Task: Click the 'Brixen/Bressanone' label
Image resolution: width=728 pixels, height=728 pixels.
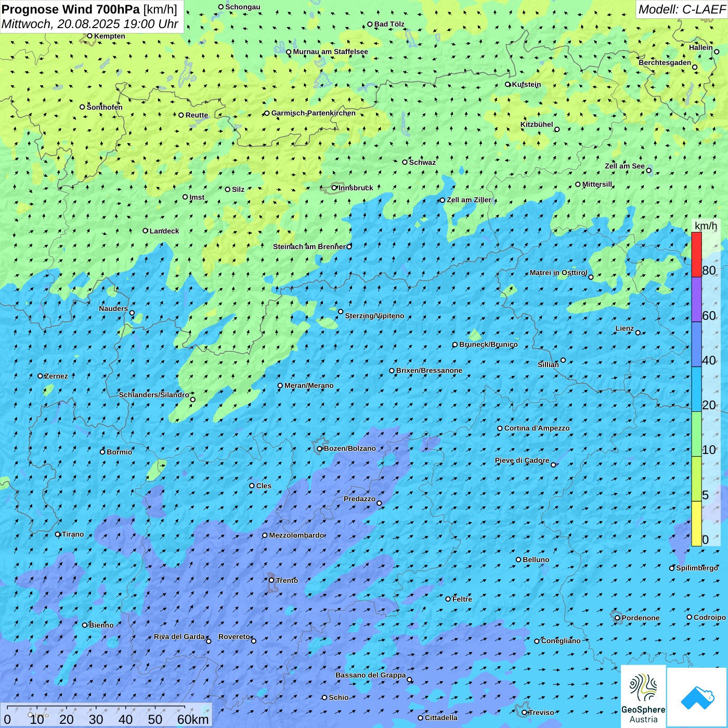Action: [429, 370]
